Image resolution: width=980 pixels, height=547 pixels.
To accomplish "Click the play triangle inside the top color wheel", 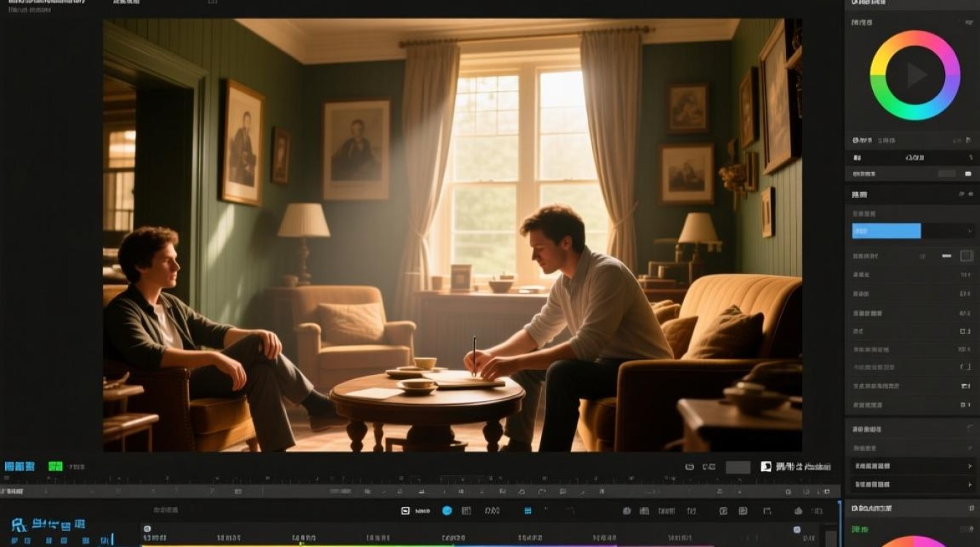I will pos(916,74).
